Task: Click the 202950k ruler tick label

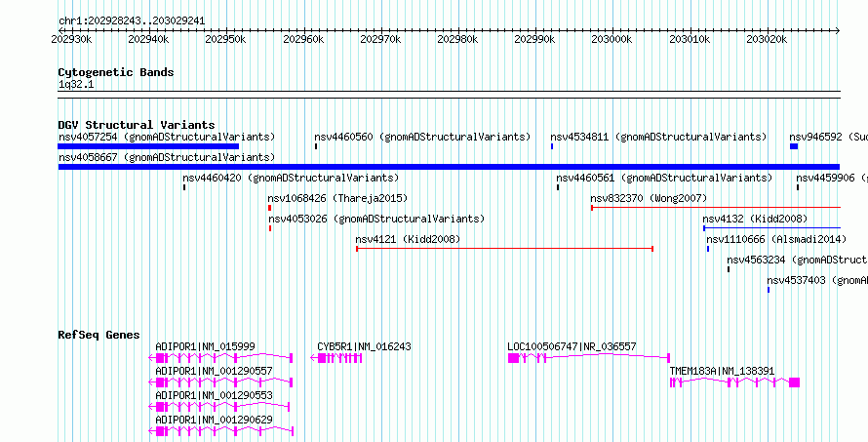Action: (226, 39)
